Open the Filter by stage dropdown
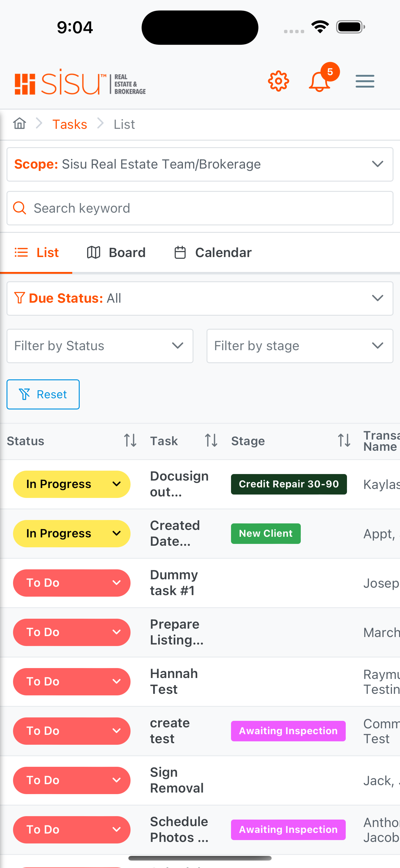 click(300, 346)
